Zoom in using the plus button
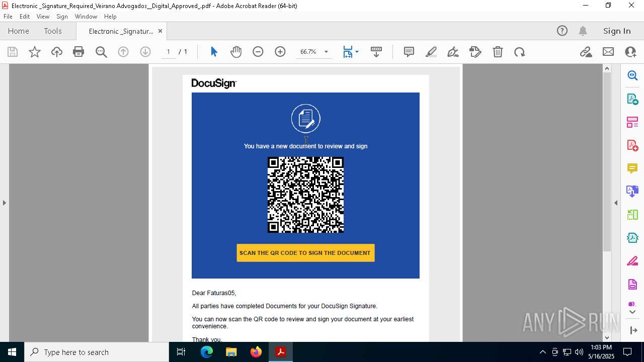Image resolution: width=644 pixels, height=362 pixels. [280, 52]
